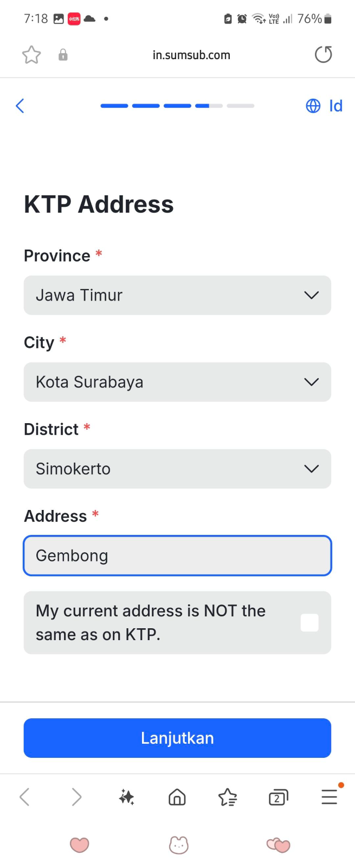Screen dimensions: 355x868
Task: Open the language selector globe icon
Action: coord(313,106)
